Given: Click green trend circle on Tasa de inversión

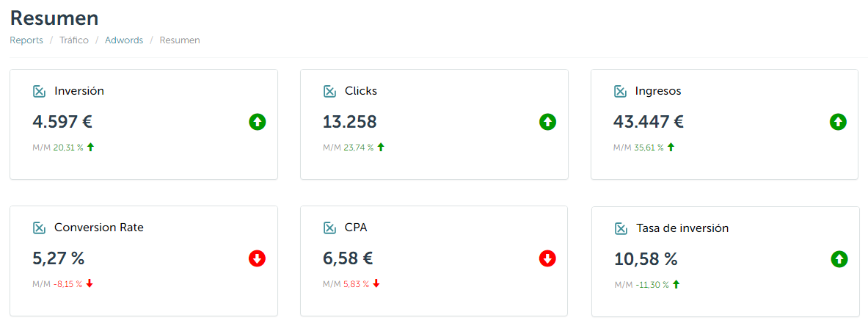Looking at the screenshot, I should (839, 259).
